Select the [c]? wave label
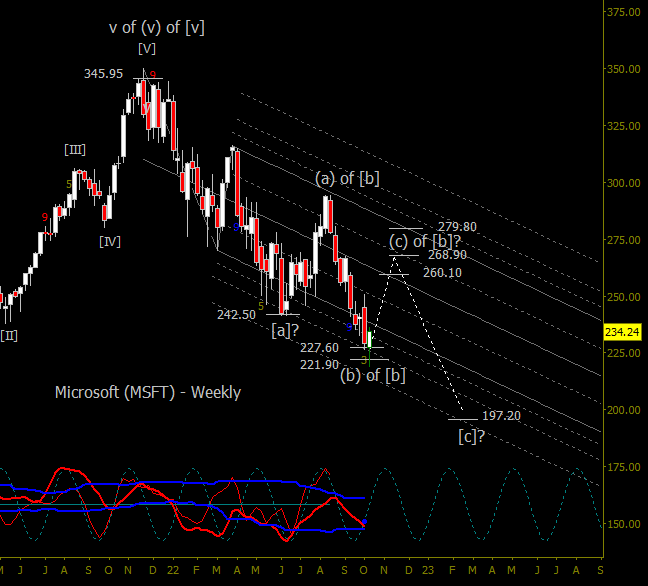 tap(471, 436)
